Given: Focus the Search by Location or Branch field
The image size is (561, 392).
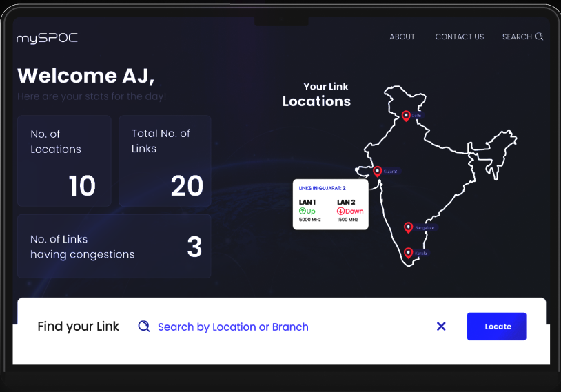Looking at the screenshot, I should [233, 327].
